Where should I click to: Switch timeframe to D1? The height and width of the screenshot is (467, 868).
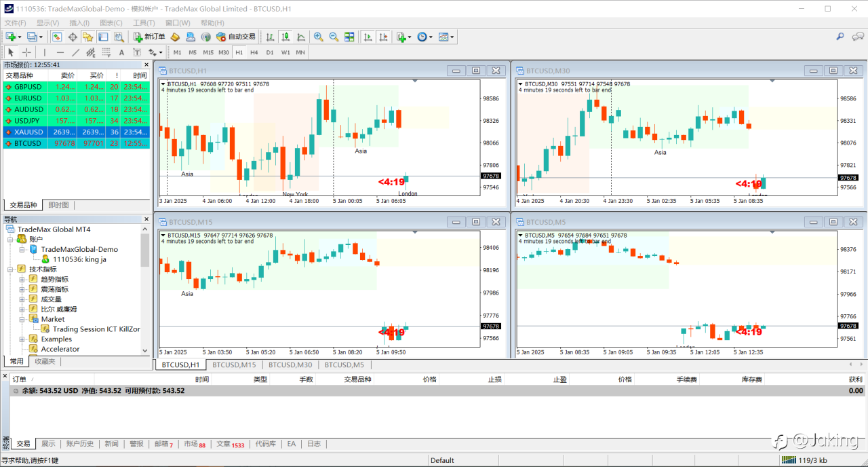[x=270, y=52]
